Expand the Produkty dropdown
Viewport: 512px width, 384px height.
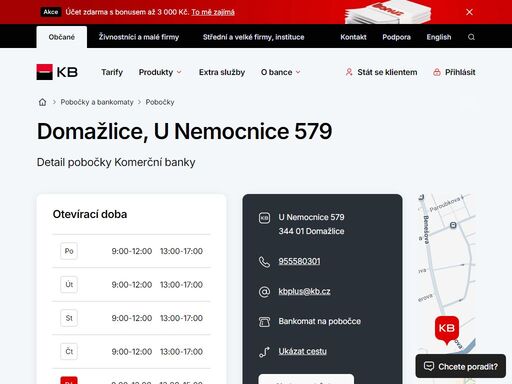coord(160,72)
